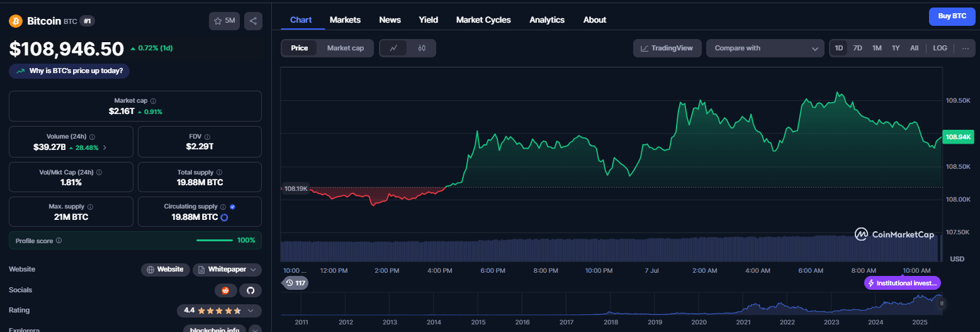The image size is (980, 332).
Task: Switch to the line chart icon
Action: [x=393, y=48]
